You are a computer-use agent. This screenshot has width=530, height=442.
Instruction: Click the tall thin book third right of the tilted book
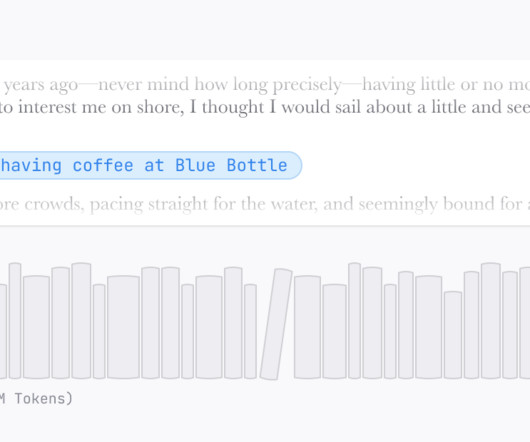click(x=355, y=320)
